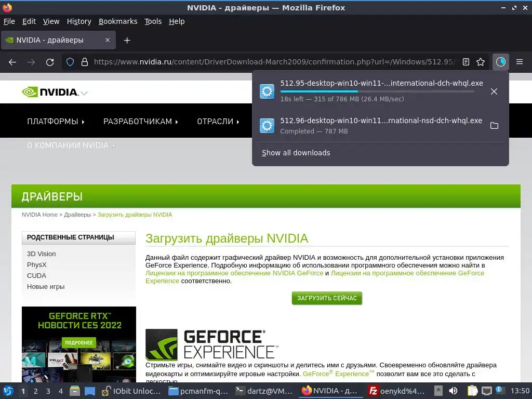Viewport: 532px width, 399px height.
Task: Click the GeForce RTX CES 2022 banner
Action: [79, 344]
